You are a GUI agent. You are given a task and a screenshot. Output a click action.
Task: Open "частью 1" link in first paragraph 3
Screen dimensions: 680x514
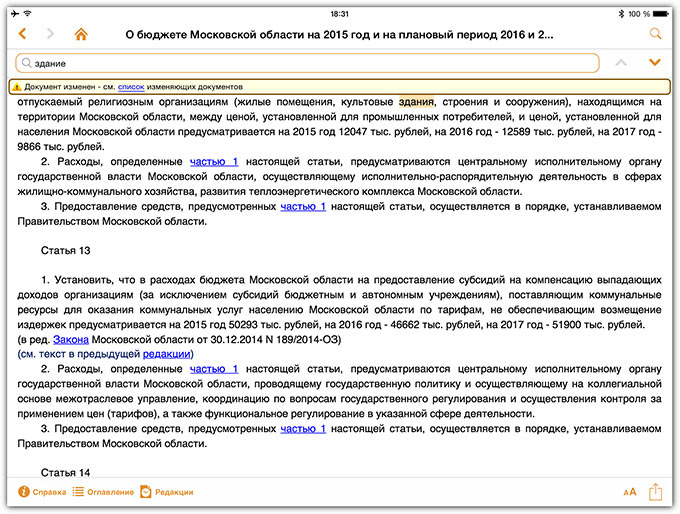tap(303, 206)
